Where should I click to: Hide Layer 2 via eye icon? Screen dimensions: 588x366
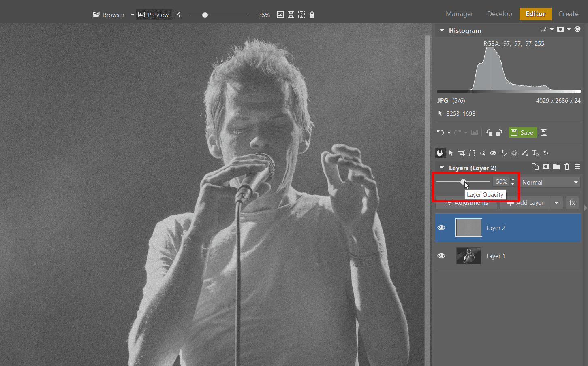[441, 228]
